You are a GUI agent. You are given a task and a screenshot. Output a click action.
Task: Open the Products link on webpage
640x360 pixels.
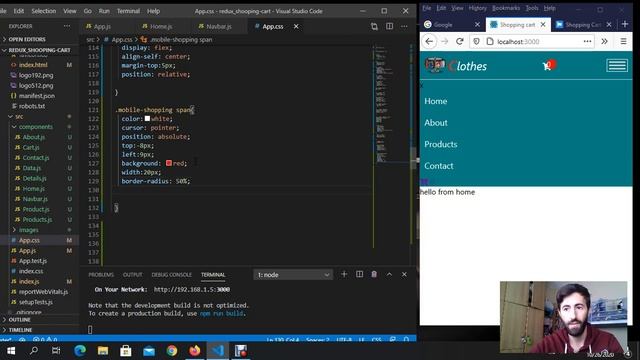(x=440, y=144)
